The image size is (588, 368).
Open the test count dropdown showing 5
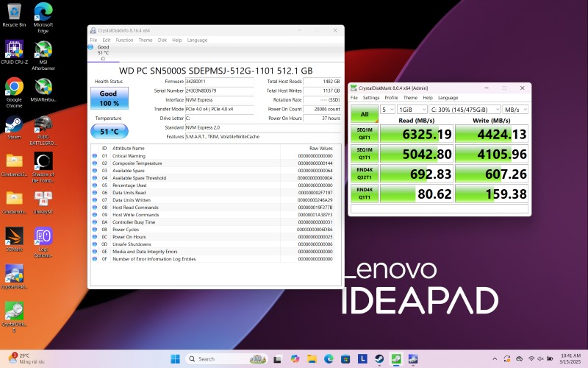tap(387, 110)
